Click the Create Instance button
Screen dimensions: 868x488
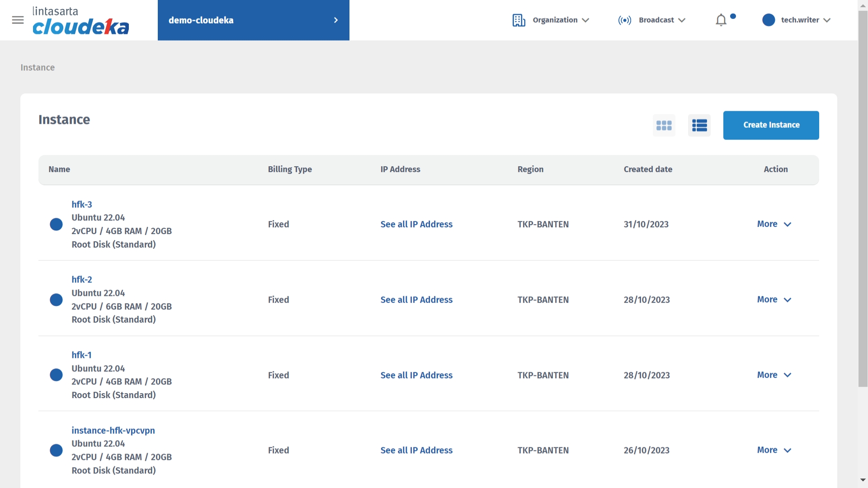[771, 125]
